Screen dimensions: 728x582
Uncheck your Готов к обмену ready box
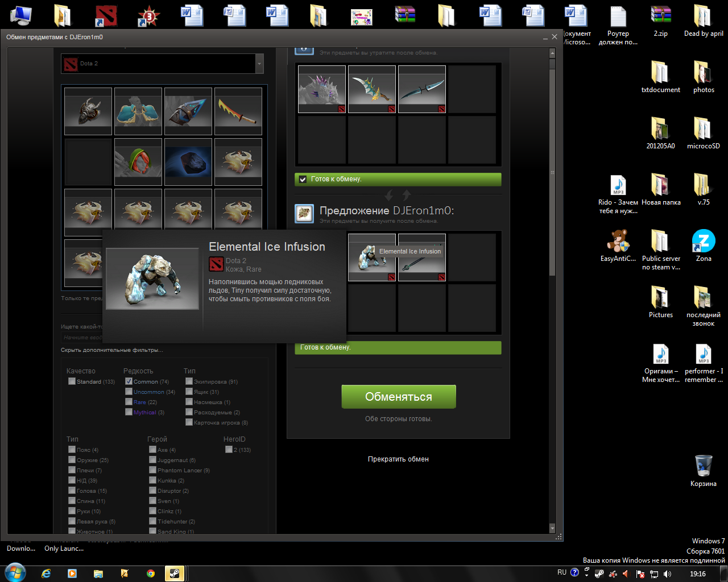point(303,179)
